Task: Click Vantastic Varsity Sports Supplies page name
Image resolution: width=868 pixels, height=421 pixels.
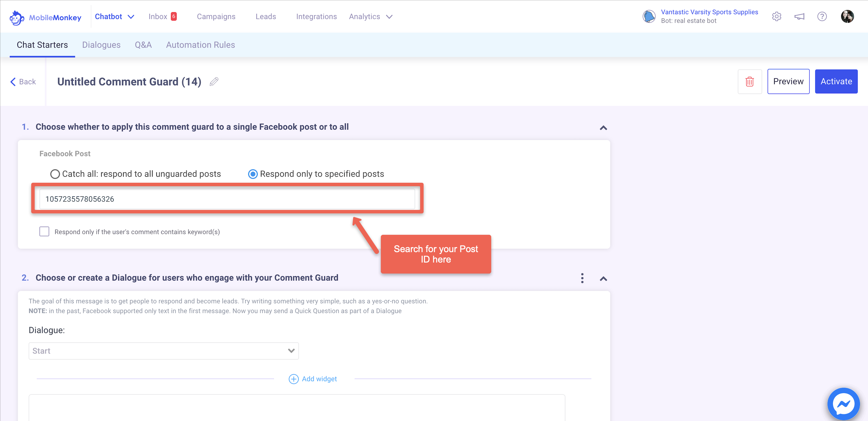Action: pos(709,12)
